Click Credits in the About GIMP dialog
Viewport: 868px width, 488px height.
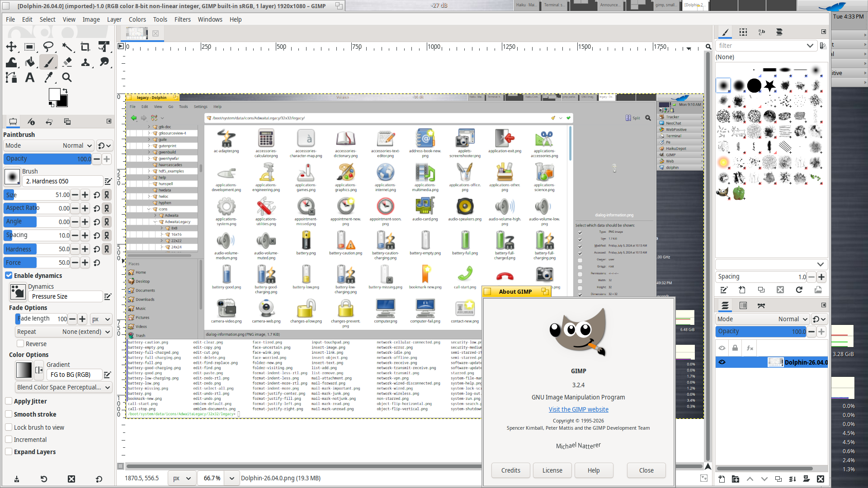[x=511, y=470]
